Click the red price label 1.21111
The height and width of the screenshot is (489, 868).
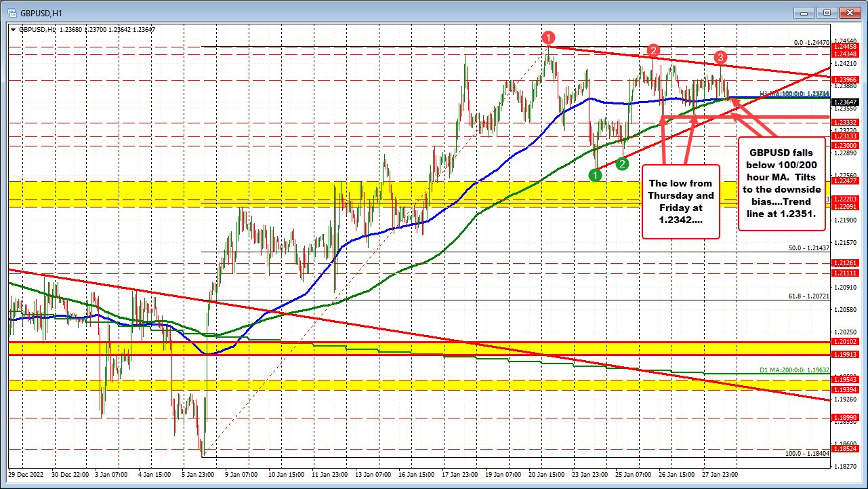(847, 272)
